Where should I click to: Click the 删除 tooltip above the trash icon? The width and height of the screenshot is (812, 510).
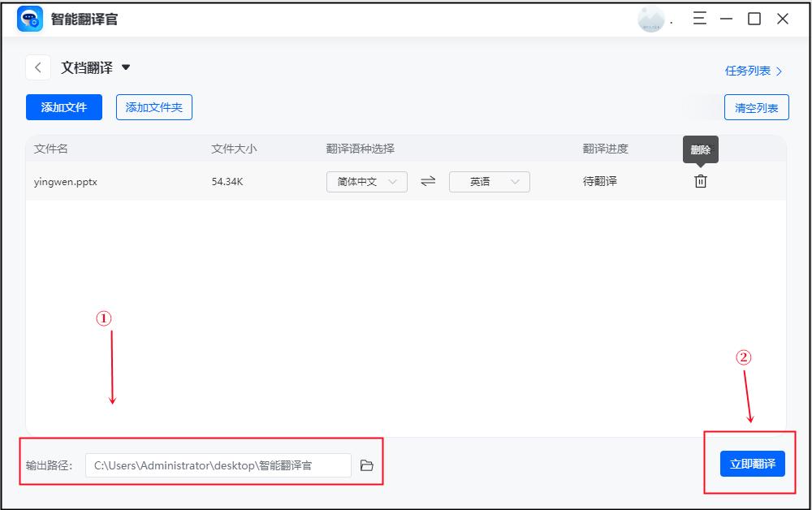700,150
